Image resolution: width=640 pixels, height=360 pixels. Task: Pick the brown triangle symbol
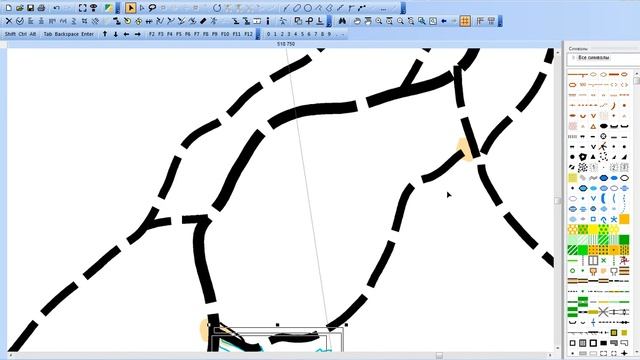point(593,127)
